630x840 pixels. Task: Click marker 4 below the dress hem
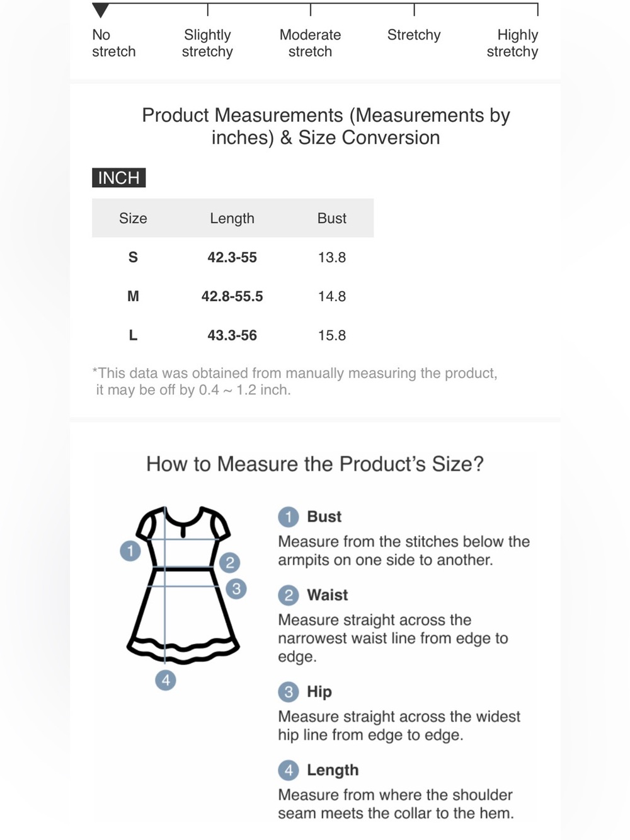click(x=166, y=680)
